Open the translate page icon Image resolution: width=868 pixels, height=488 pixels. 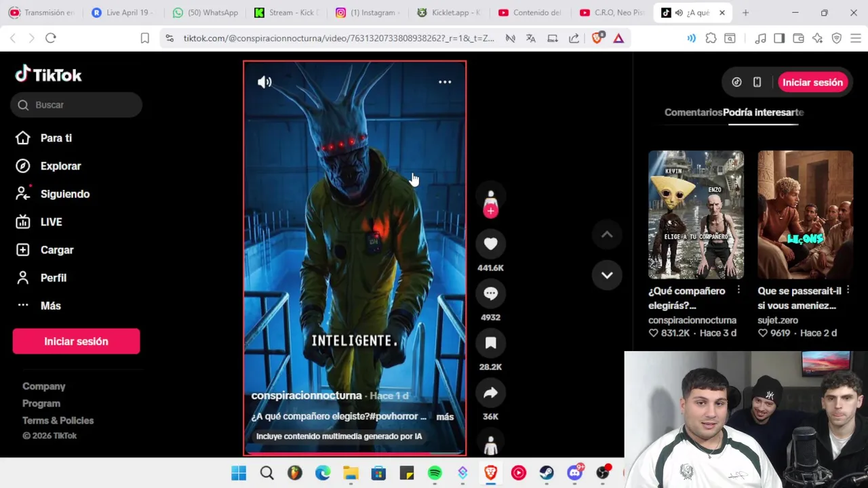(531, 39)
